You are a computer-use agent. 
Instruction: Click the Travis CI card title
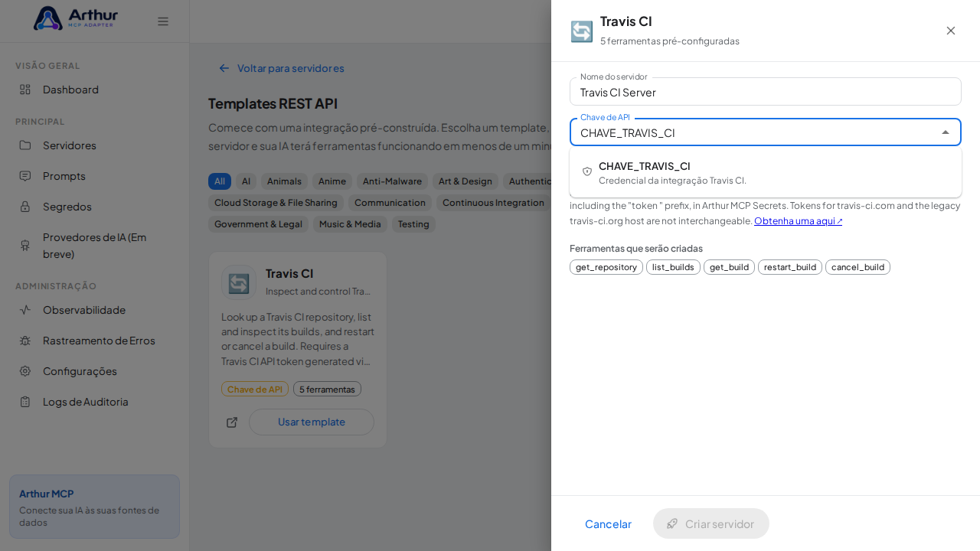pos(289,273)
